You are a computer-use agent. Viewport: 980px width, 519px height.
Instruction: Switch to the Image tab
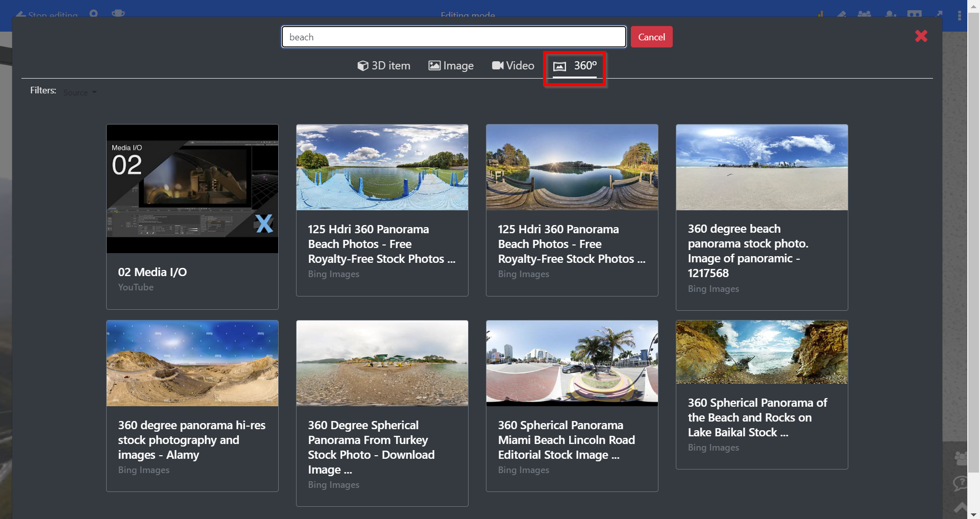click(451, 66)
